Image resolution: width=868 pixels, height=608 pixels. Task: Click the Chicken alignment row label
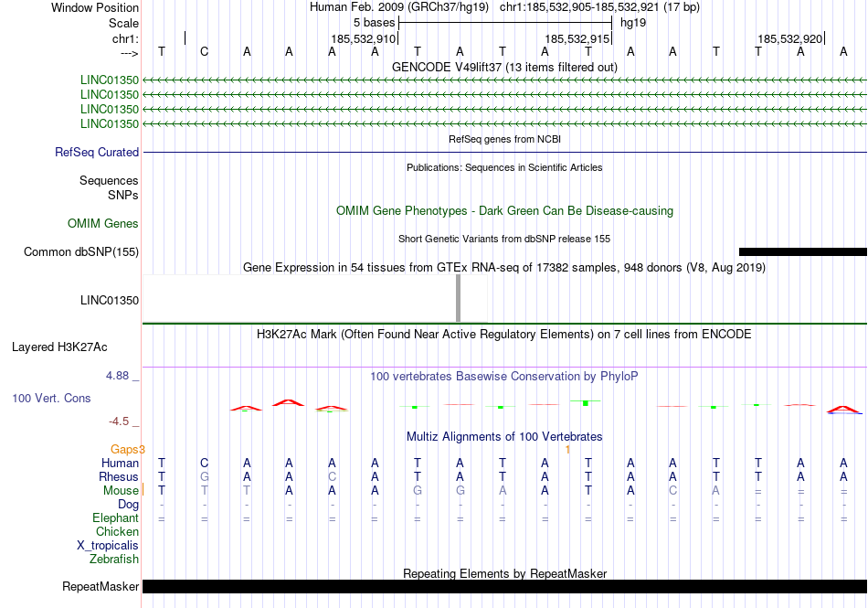(117, 531)
